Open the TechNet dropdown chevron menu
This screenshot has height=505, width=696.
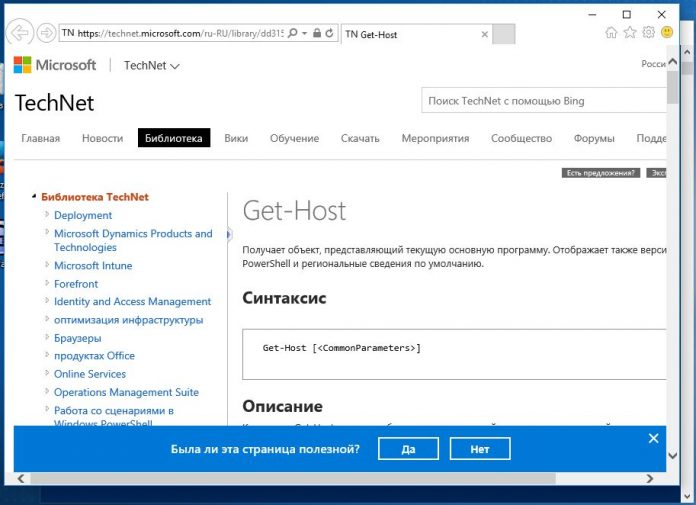176,66
